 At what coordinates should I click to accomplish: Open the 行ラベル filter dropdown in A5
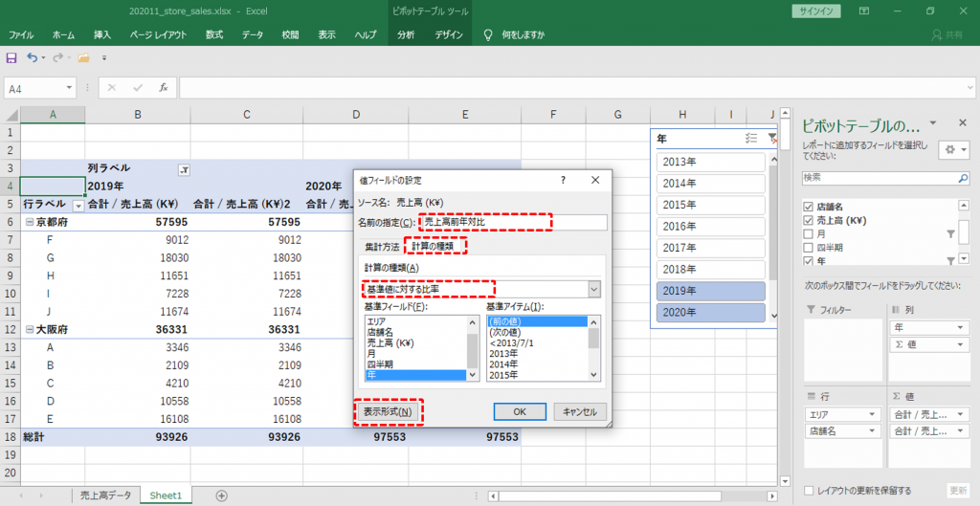pos(78,206)
